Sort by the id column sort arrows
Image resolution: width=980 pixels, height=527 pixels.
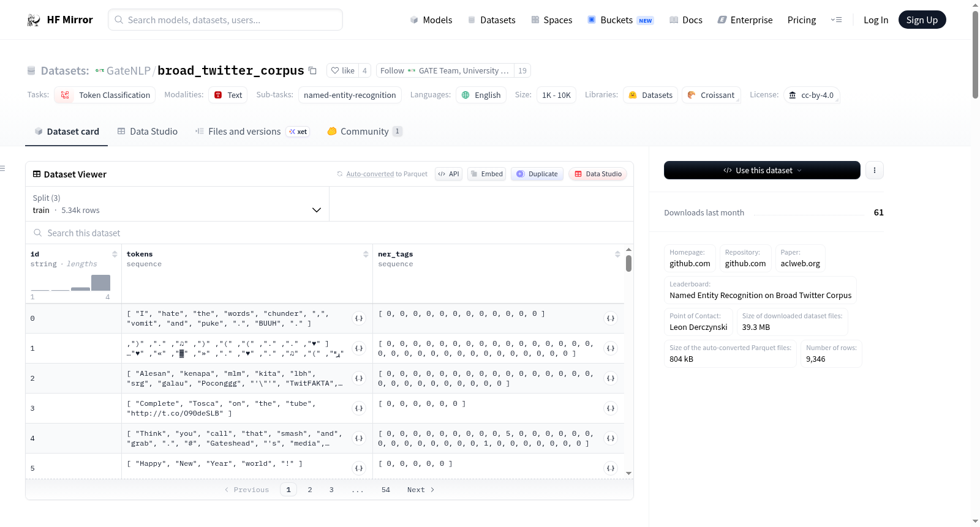[115, 254]
